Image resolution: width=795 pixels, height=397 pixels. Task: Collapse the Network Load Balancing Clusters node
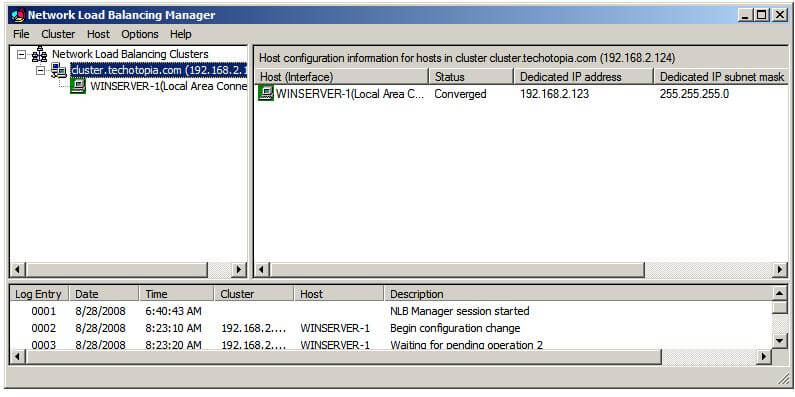21,54
